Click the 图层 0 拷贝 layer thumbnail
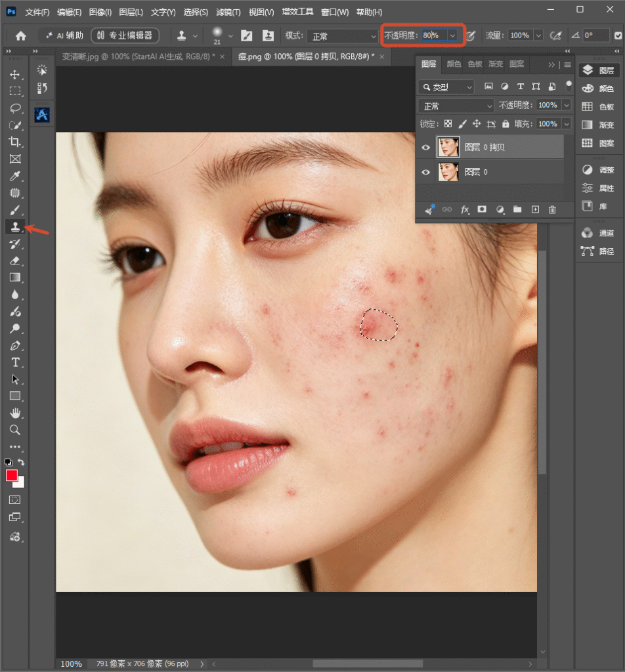This screenshot has height=672, width=625. click(x=448, y=148)
